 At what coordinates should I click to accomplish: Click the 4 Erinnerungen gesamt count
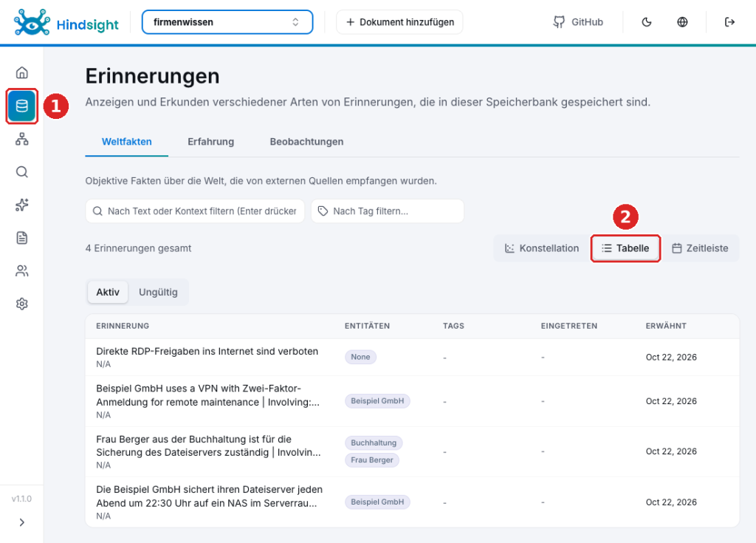138,248
